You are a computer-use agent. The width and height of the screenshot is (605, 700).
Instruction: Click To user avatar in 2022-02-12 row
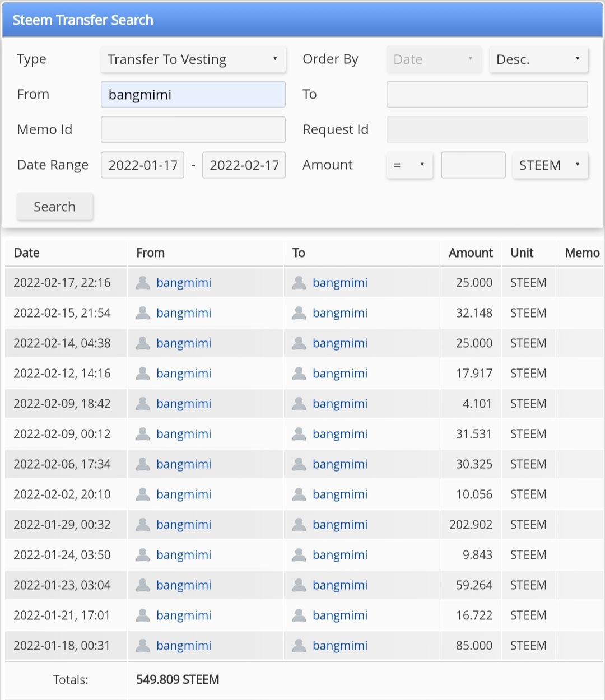299,374
